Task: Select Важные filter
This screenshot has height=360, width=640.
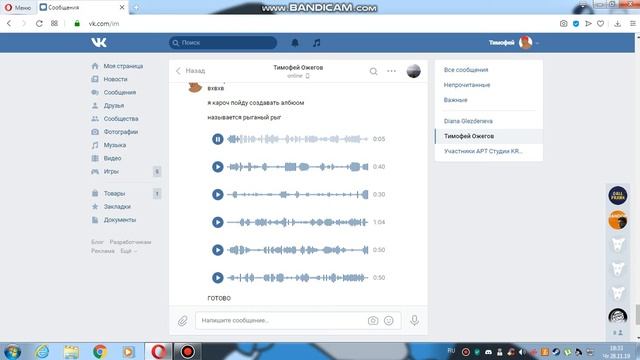Action: 456,100
